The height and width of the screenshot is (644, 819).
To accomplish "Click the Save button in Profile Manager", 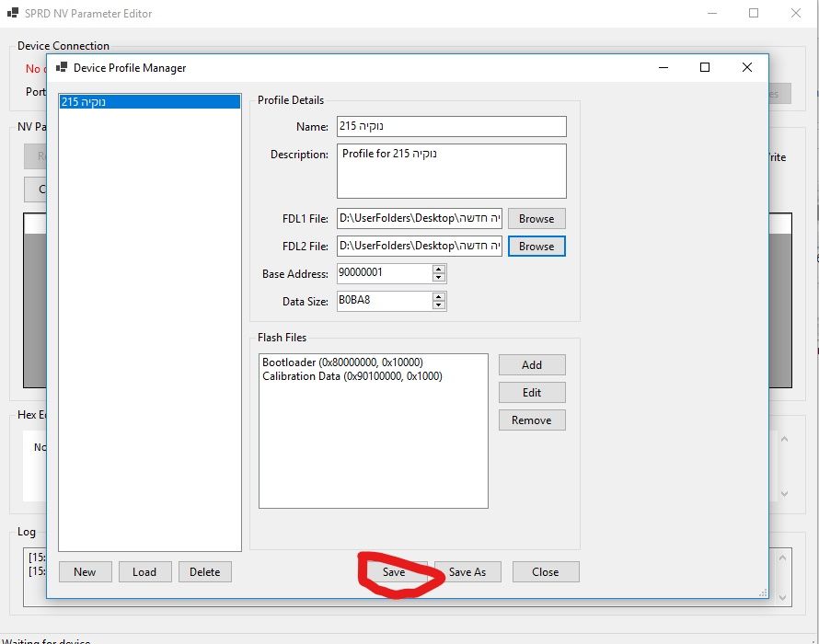I will (394, 571).
